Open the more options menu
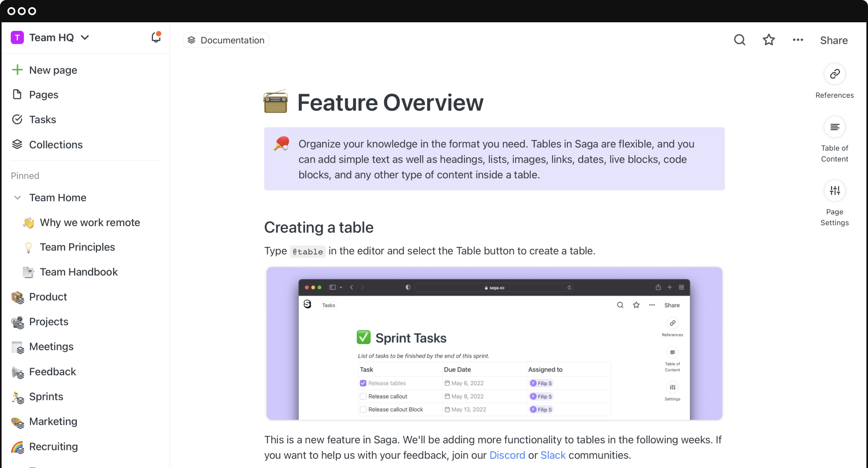The image size is (868, 468). pos(798,40)
